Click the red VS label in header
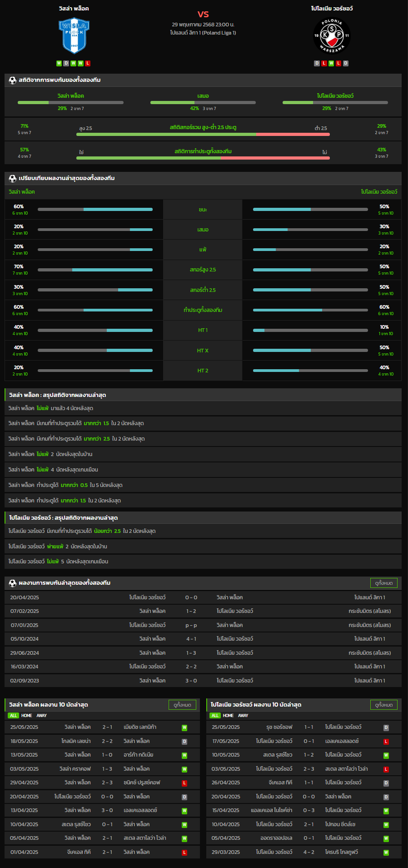The width and height of the screenshot is (408, 868). tap(203, 14)
